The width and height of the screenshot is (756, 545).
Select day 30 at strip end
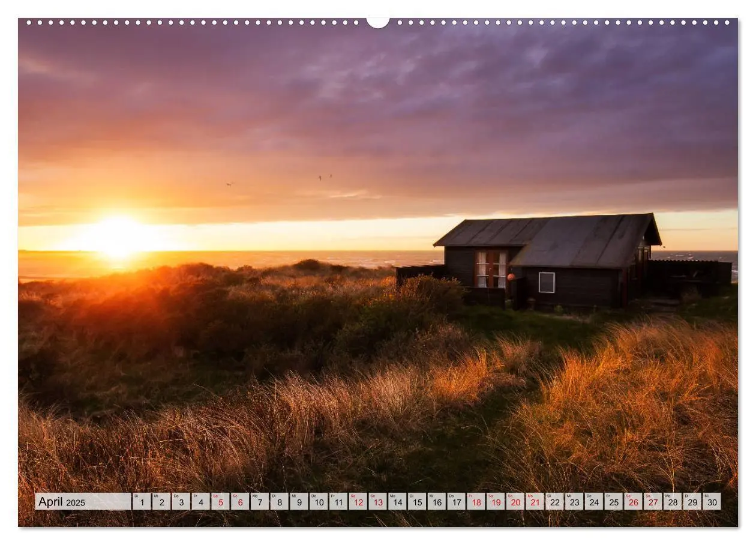[x=712, y=502]
